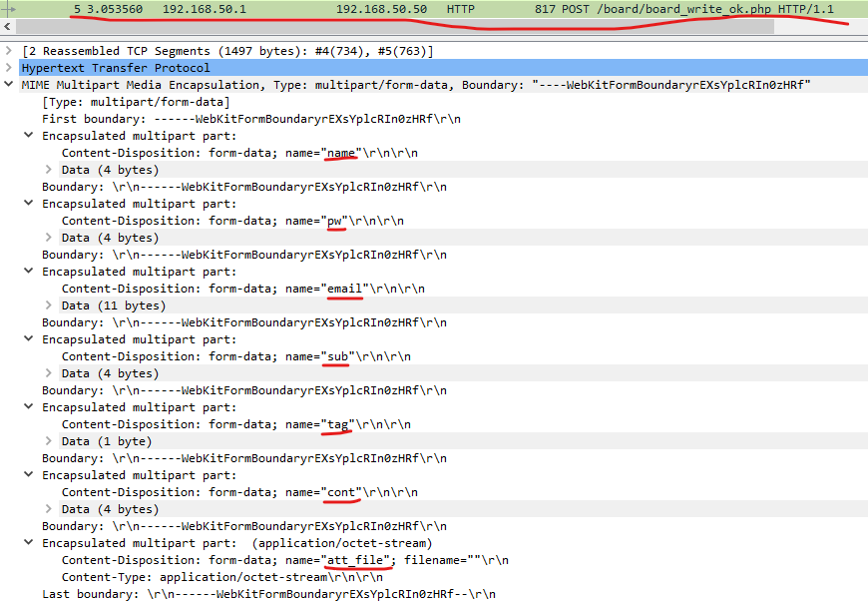The width and height of the screenshot is (868, 604).
Task: Select Boundary line following email data
Action: pyautogui.click(x=244, y=322)
